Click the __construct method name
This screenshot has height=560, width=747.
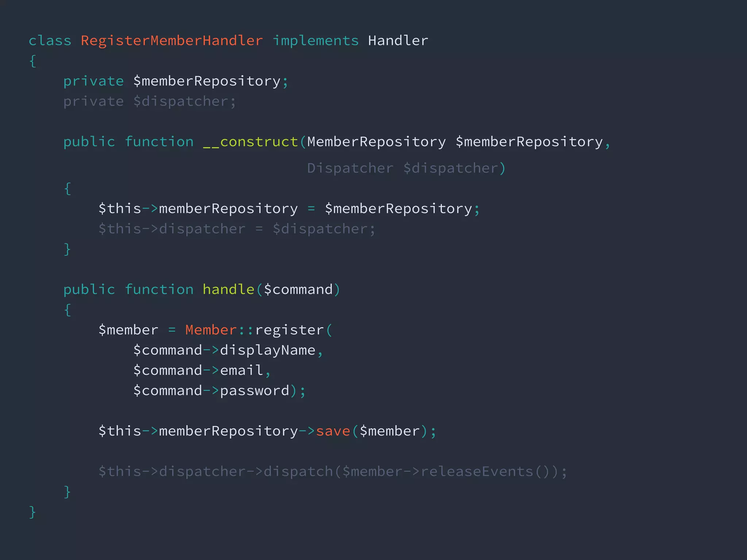(x=251, y=142)
